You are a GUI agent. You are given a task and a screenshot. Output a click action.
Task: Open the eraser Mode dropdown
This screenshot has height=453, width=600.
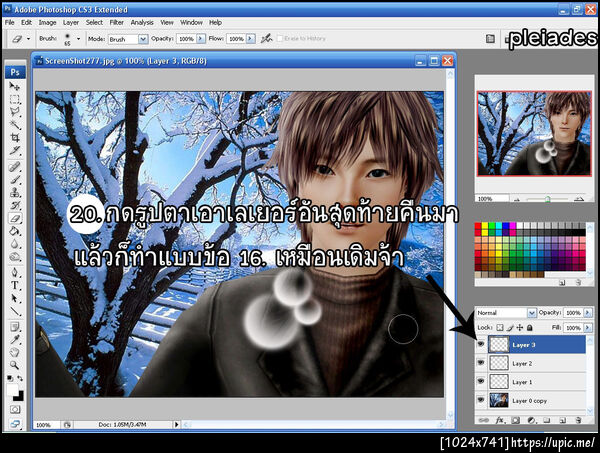[x=143, y=39]
